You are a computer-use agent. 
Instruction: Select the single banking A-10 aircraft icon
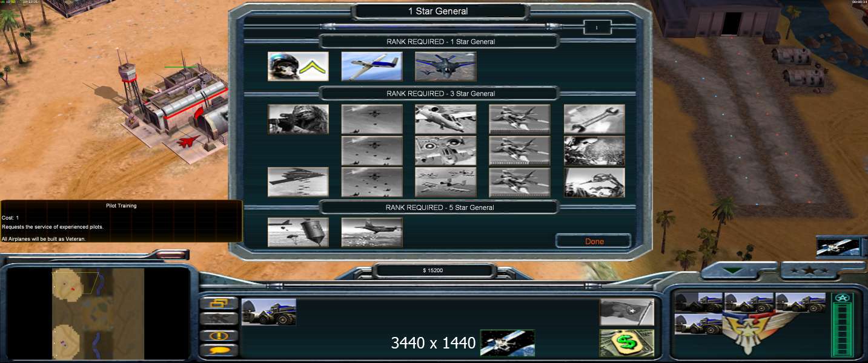pyautogui.click(x=446, y=119)
